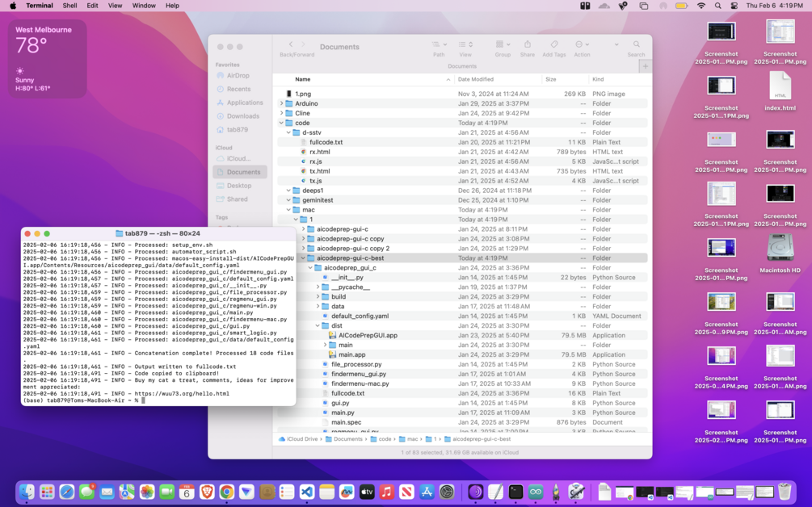Add a new Finder tab with plus button

[x=646, y=66]
